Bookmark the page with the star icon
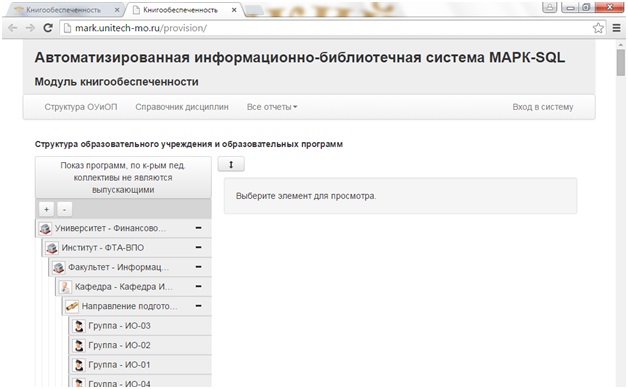Screen dimensions: 628x389 (x=598, y=28)
